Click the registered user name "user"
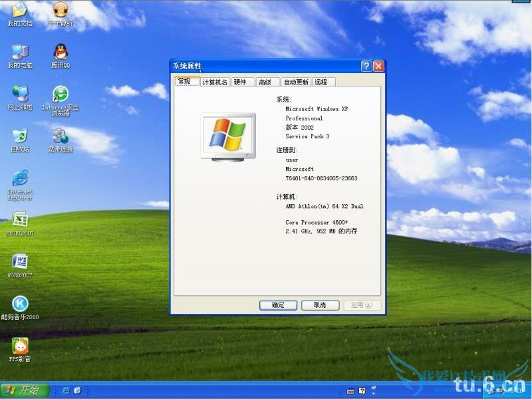 pos(292,160)
